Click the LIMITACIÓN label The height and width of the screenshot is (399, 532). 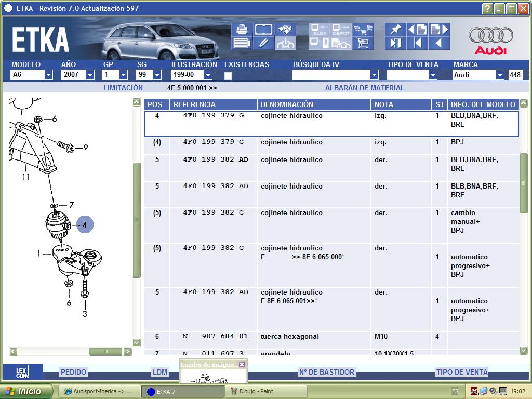pos(123,88)
